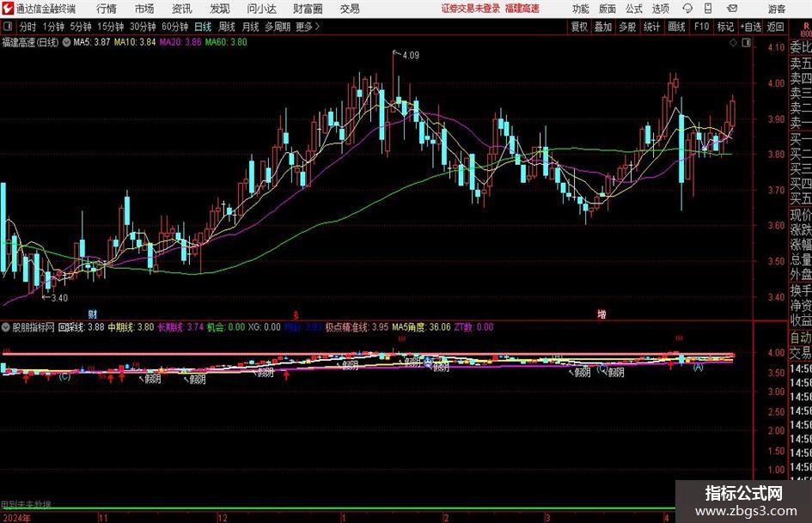Open the 财富圈 menu
Screen dimensions: 812x523
[x=308, y=9]
